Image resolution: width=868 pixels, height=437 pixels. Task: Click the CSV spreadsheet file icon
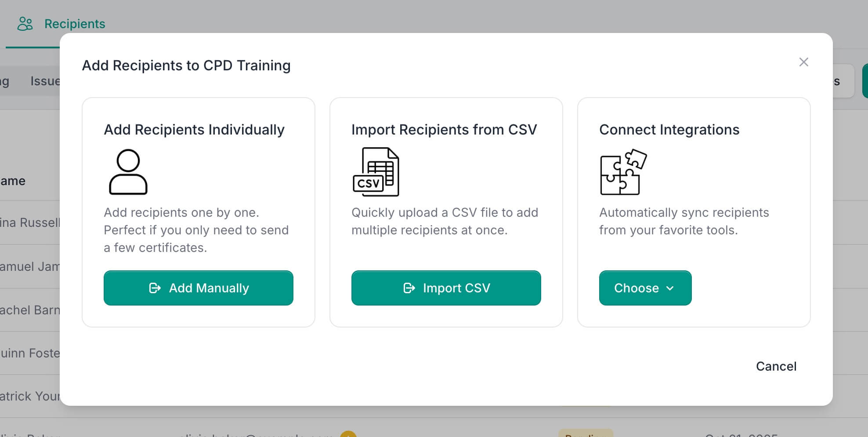[x=376, y=172]
